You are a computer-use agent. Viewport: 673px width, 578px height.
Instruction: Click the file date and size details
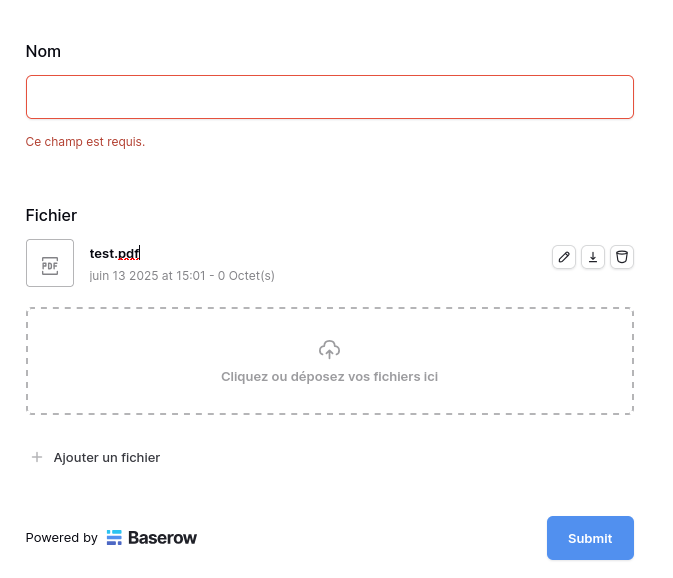(x=182, y=275)
